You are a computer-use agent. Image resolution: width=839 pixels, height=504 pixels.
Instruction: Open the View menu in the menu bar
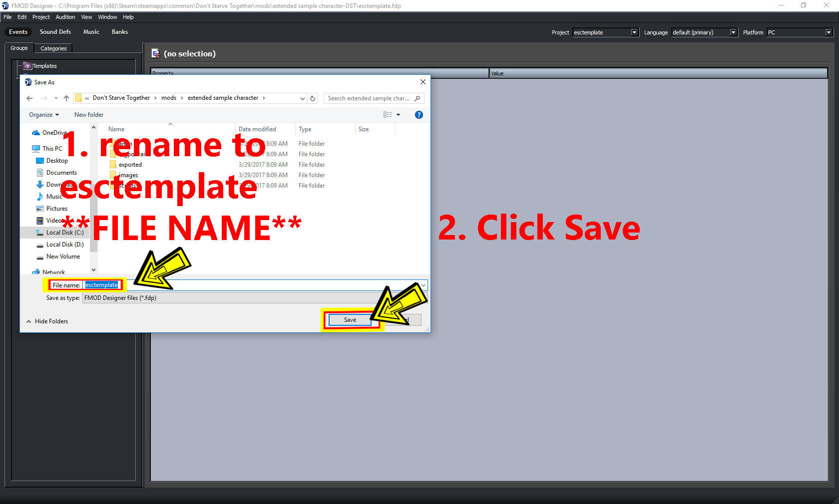click(86, 17)
